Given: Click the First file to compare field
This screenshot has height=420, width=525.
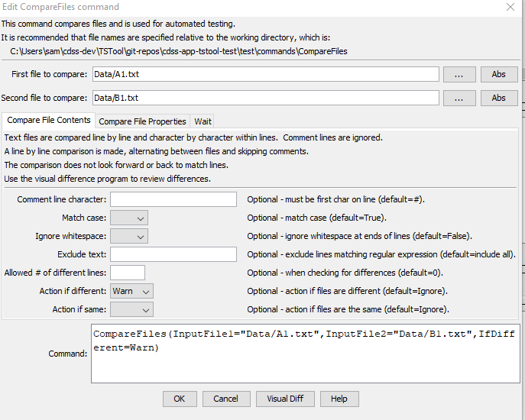Looking at the screenshot, I should click(x=266, y=74).
